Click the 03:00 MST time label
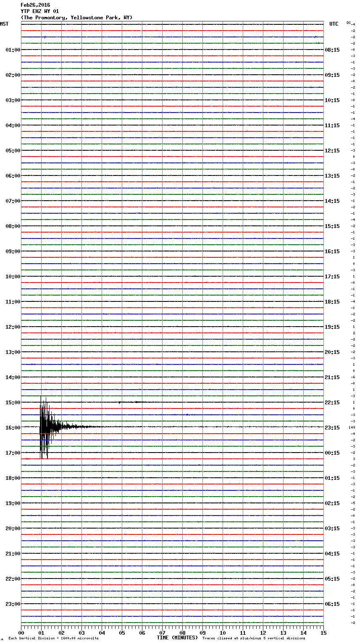This screenshot has width=357, height=644. [x=13, y=100]
